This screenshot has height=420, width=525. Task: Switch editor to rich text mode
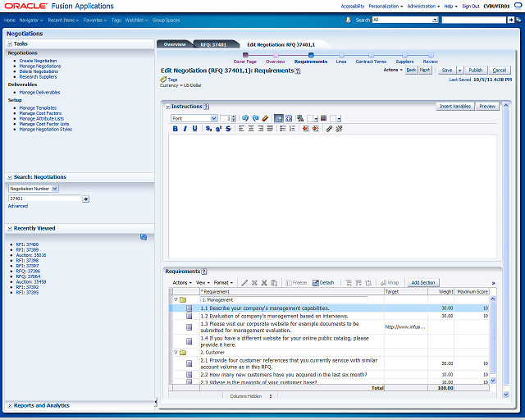279,118
